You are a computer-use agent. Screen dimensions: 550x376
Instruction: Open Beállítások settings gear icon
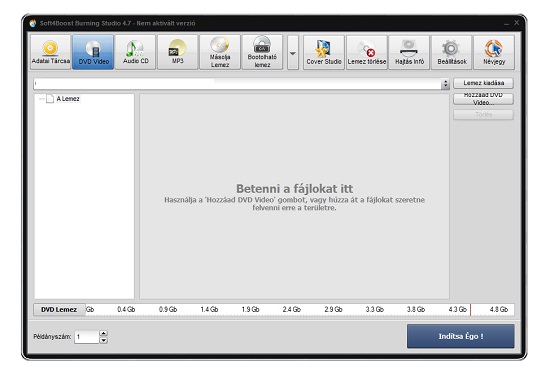[452, 52]
